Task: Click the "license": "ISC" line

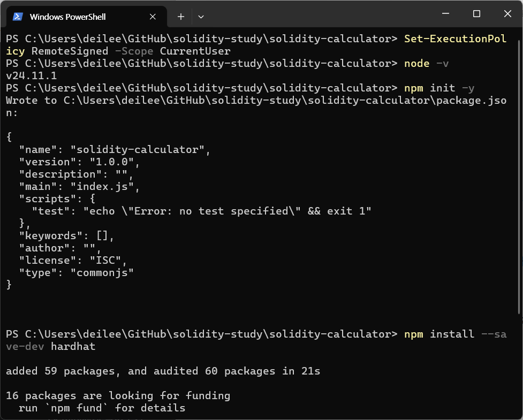Action: 73,261
